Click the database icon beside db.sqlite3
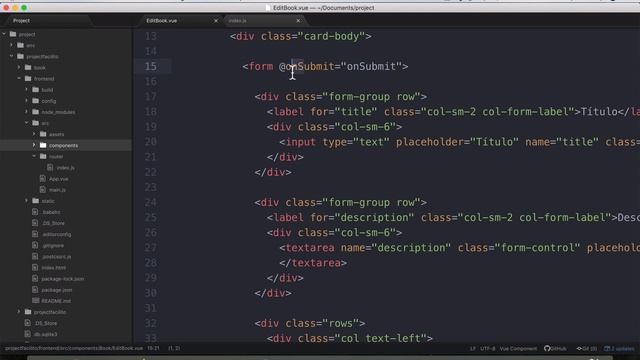The width and height of the screenshot is (640, 360). coord(28,334)
